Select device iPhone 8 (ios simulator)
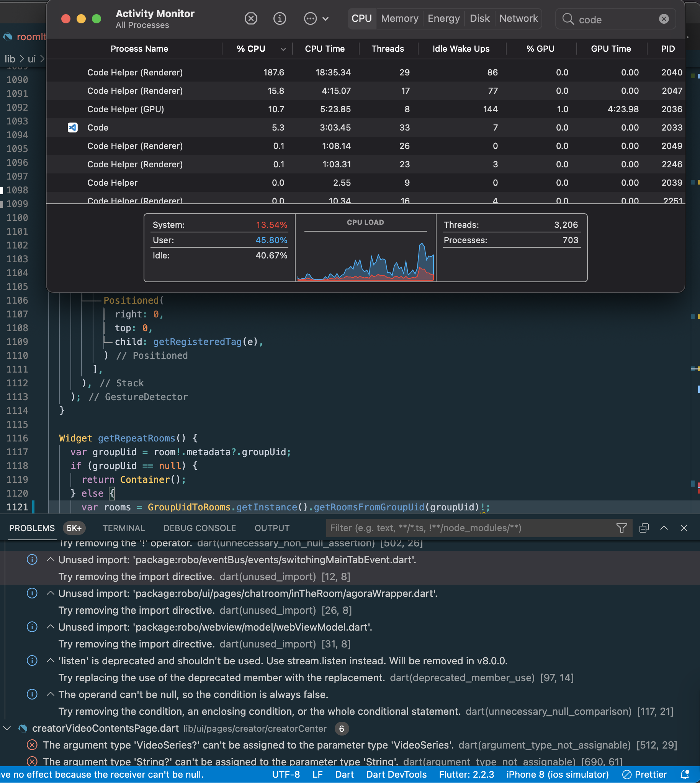700x783 pixels. pos(557,775)
